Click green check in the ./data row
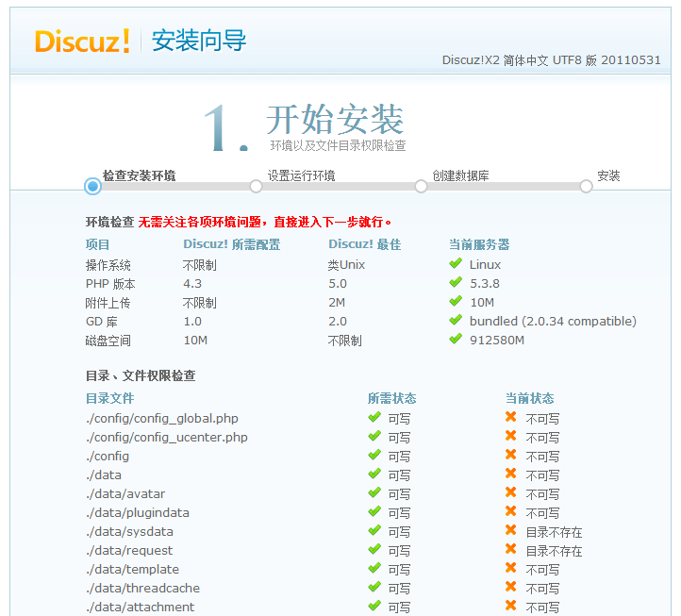Screen dimensions: 681x616 point(374,474)
